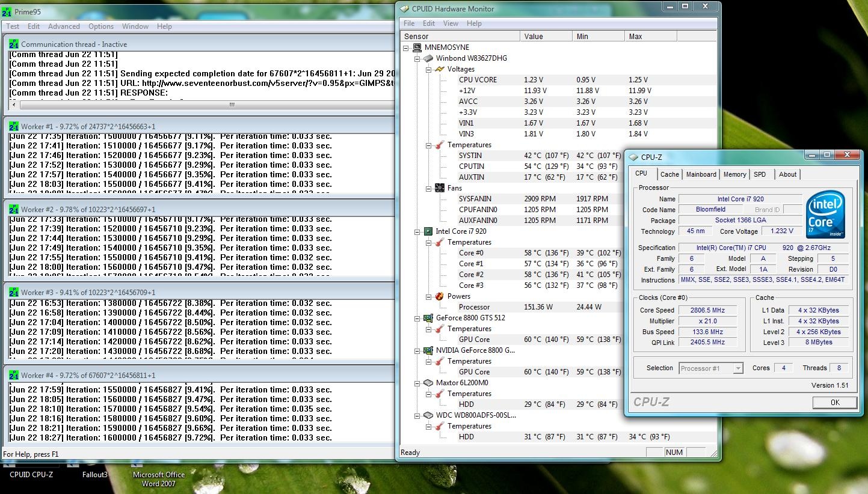Collapse the Fans node
This screenshot has width=868, height=494.
429,188
